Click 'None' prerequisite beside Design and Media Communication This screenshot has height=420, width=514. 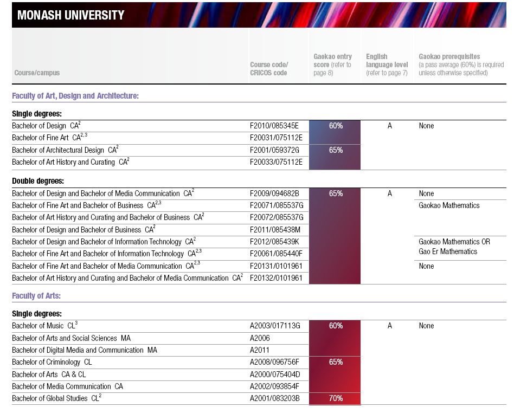[x=426, y=193]
